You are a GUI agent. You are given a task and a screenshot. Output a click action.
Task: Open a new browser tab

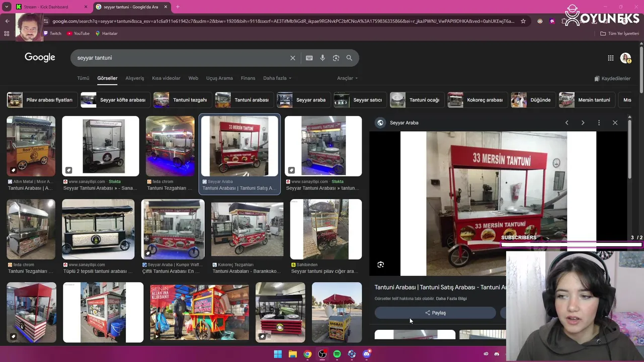(178, 7)
